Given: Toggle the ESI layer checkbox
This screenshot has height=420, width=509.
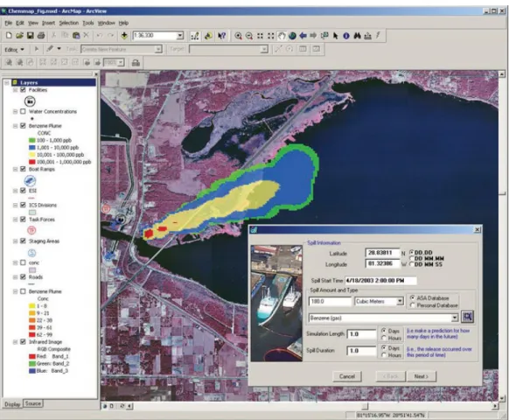Looking at the screenshot, I should click(23, 191).
